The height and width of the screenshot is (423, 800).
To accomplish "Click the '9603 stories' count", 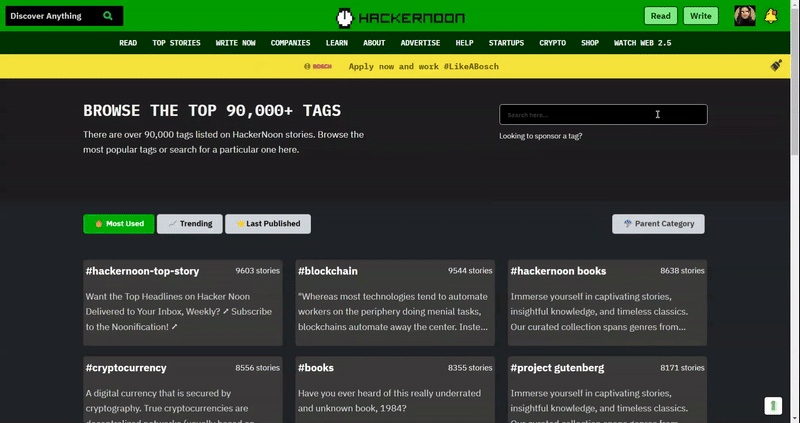I will click(x=257, y=271).
